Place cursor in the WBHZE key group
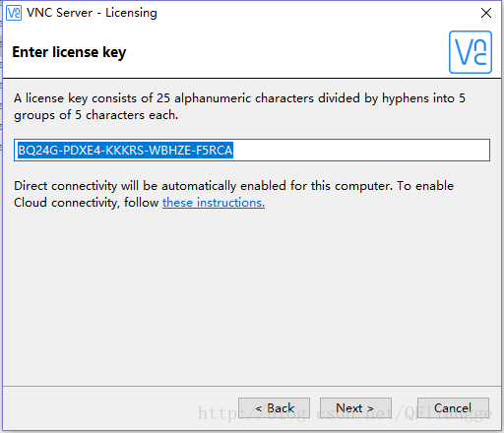The width and height of the screenshot is (504, 433). (170, 151)
